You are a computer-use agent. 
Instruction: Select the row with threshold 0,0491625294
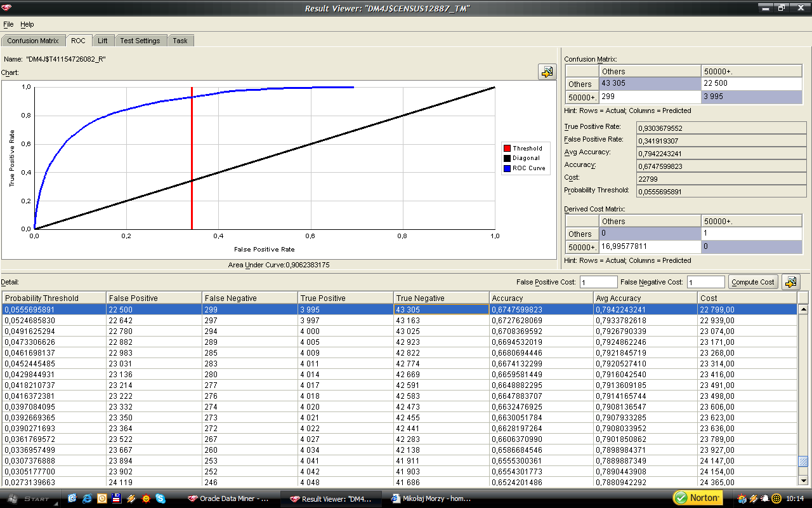pos(399,331)
